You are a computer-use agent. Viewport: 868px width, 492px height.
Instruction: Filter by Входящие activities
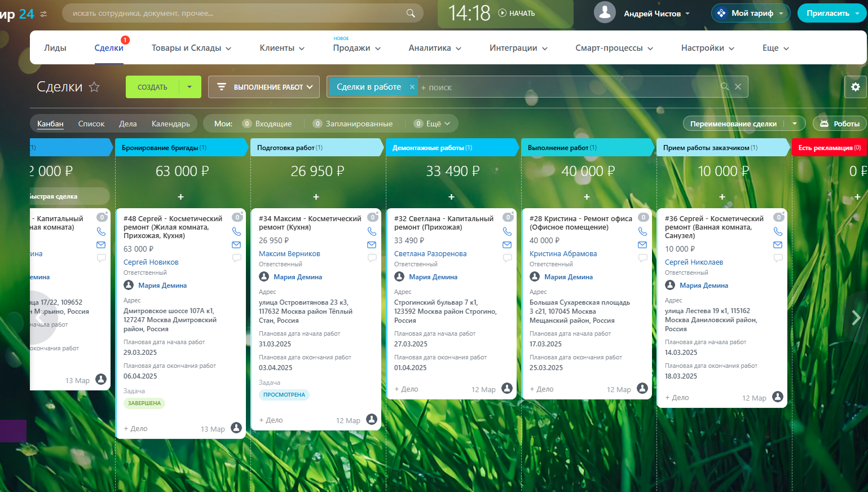tap(267, 124)
